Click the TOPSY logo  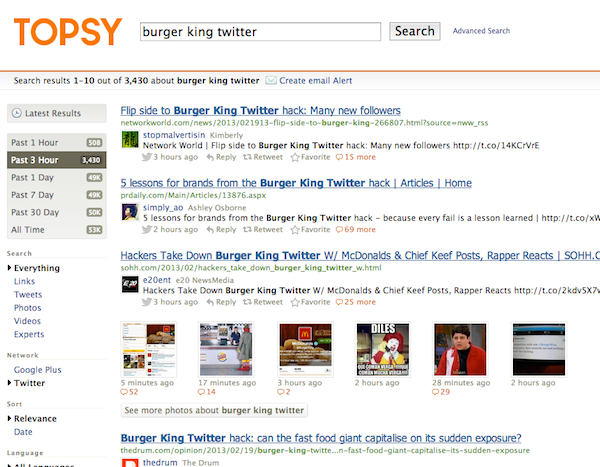(x=68, y=32)
